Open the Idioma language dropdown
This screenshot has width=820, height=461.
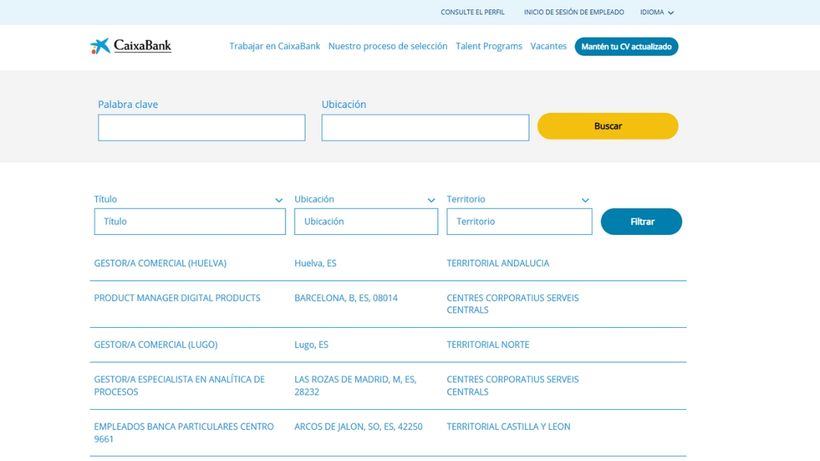(x=657, y=12)
